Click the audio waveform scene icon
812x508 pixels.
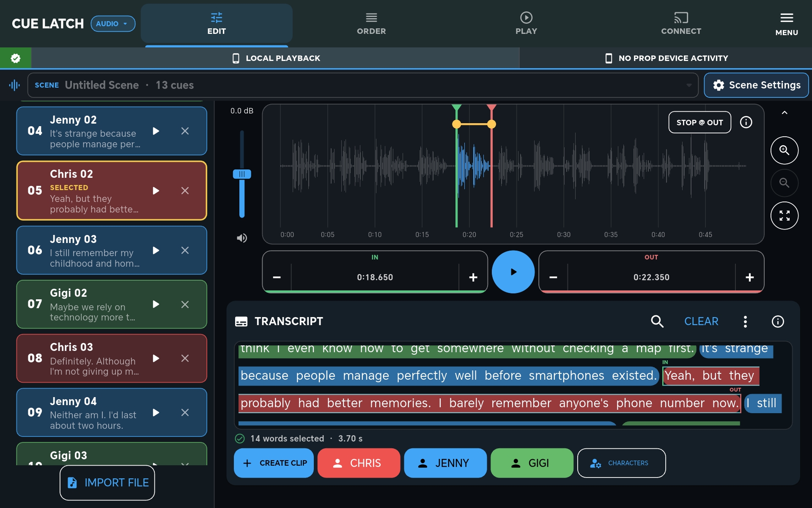pos(14,85)
